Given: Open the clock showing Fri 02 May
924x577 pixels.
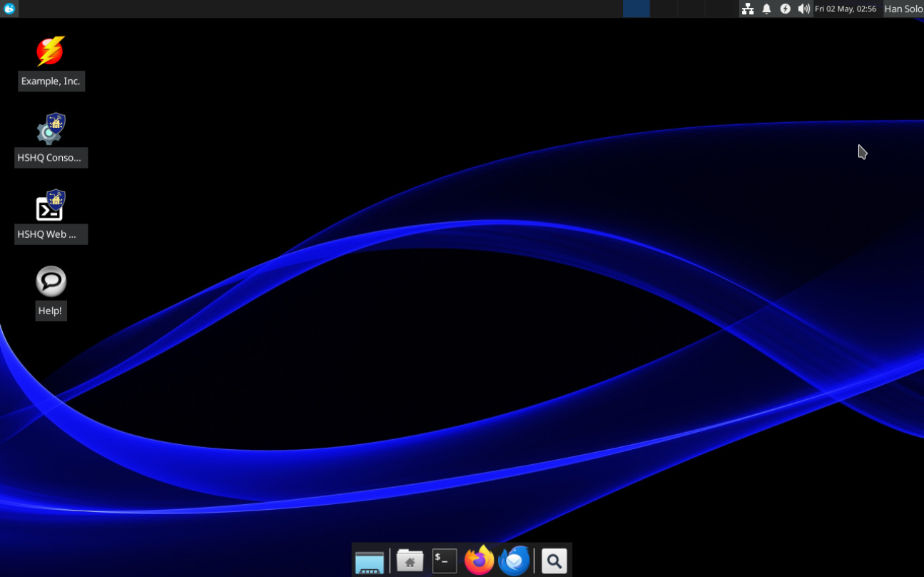Looking at the screenshot, I should (845, 9).
